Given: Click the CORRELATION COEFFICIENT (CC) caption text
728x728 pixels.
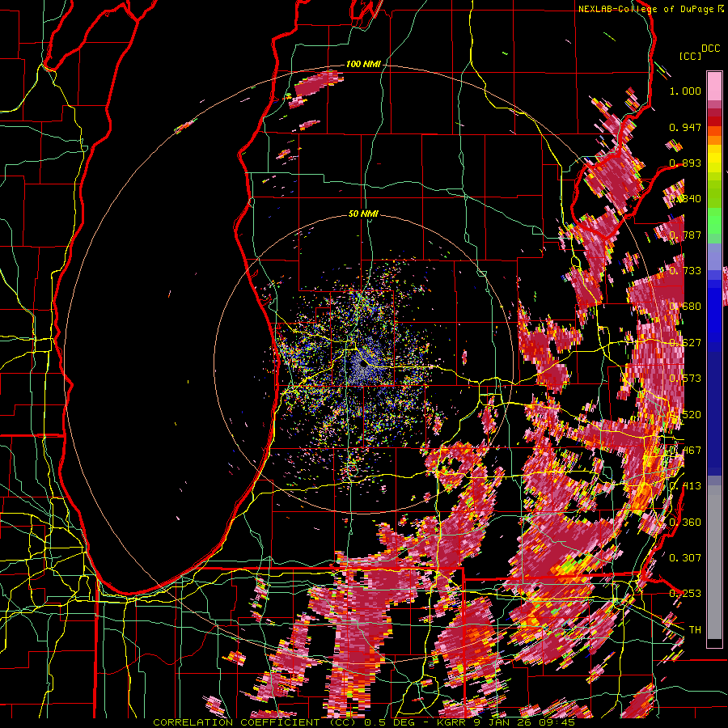Looking at the screenshot, I should coord(254,722).
